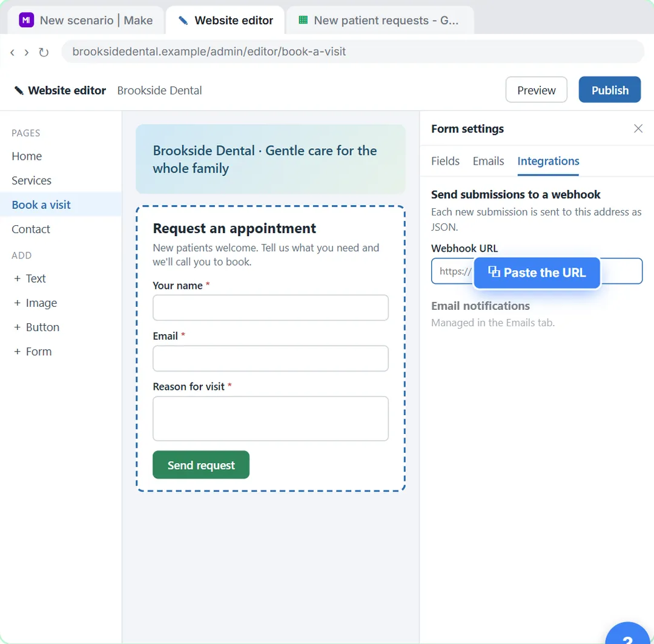Click the Your name input field

[x=270, y=307]
